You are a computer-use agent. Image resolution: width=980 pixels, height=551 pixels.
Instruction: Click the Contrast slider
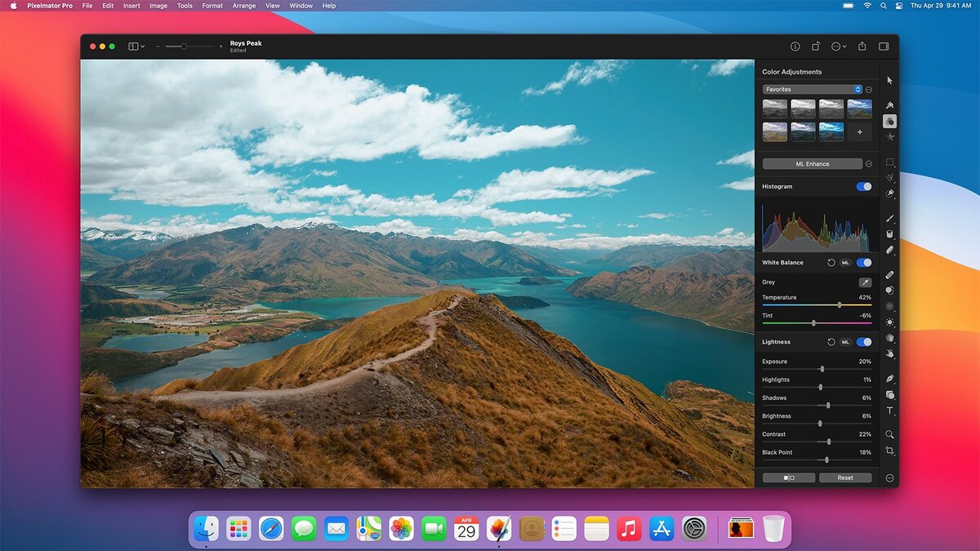coord(817,442)
